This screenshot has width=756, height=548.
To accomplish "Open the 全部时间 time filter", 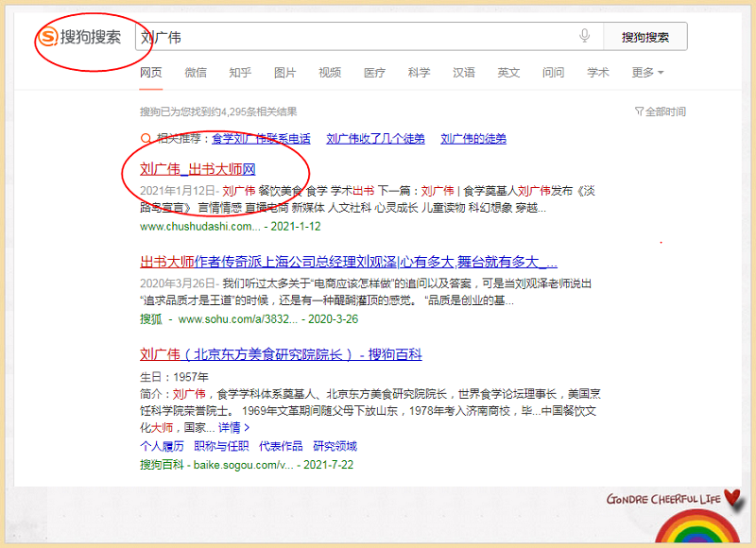I will pos(660,111).
